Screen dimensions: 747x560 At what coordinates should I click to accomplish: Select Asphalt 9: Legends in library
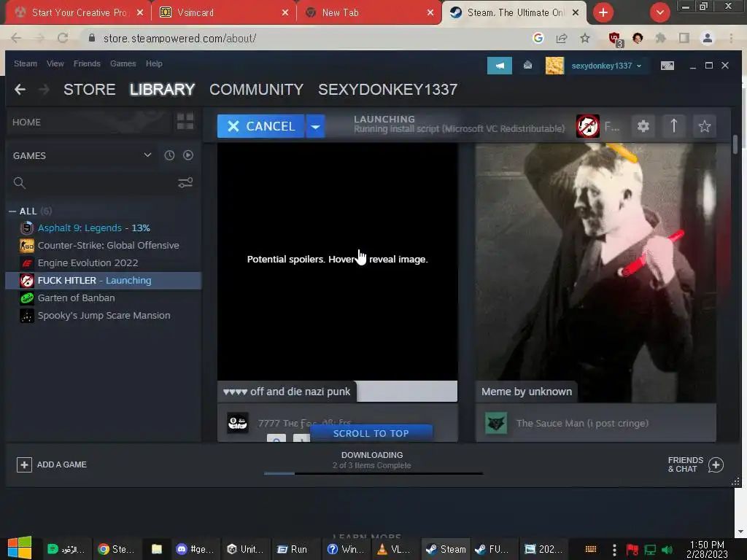pos(104,227)
